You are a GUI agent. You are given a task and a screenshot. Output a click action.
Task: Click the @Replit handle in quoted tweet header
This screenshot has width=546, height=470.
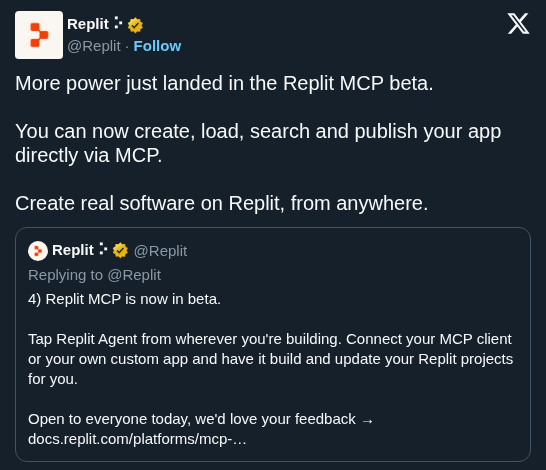(x=161, y=251)
